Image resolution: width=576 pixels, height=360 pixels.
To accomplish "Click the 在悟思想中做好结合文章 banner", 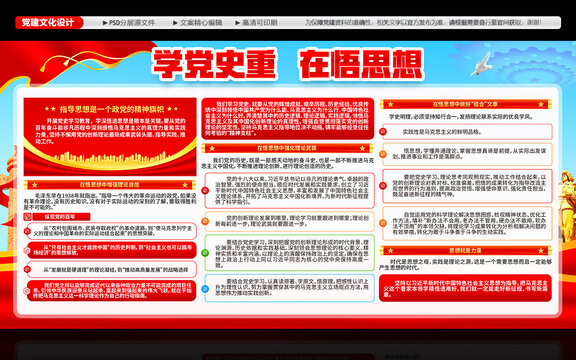I will (465, 104).
